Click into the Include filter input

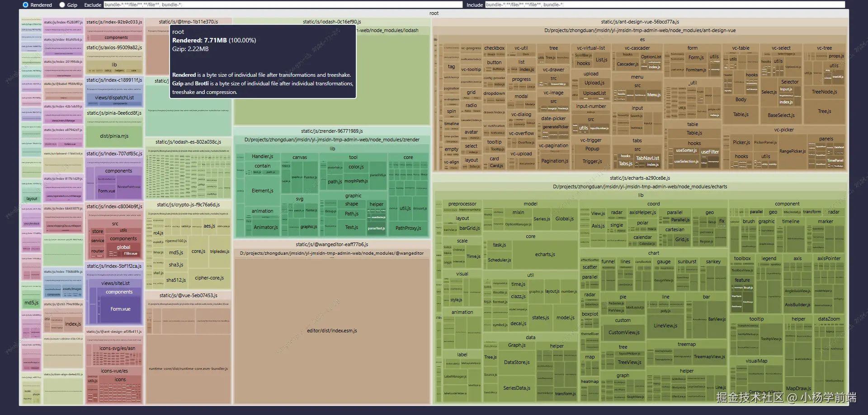(665, 5)
